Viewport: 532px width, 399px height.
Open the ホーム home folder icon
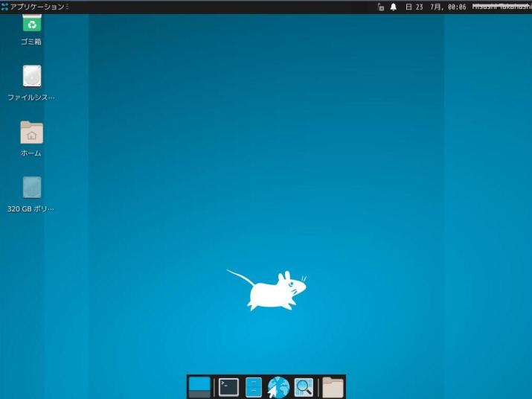click(x=31, y=132)
